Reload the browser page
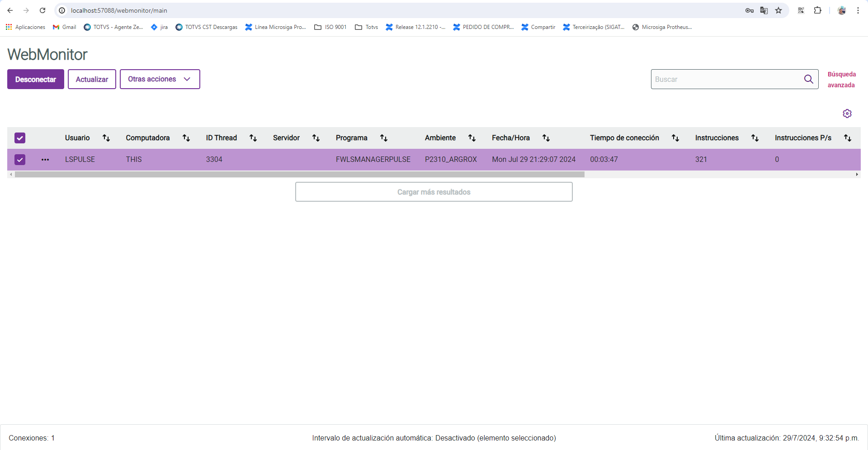 (42, 10)
